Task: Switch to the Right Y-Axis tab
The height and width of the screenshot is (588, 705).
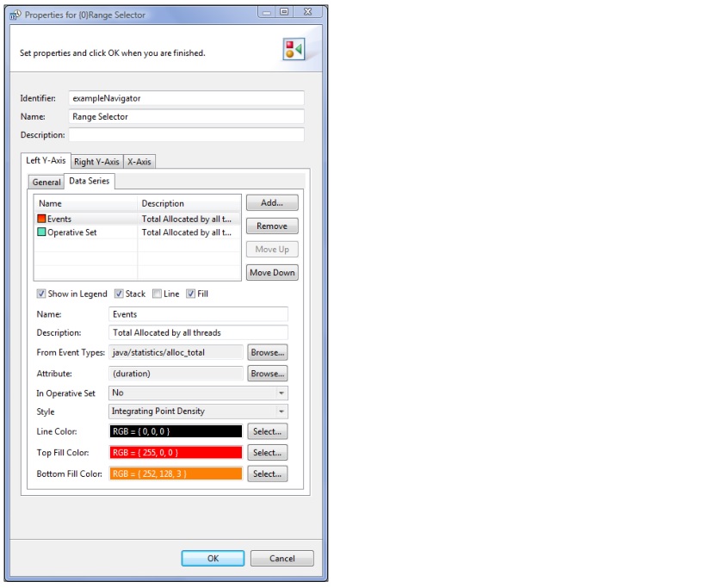Action: [x=96, y=162]
